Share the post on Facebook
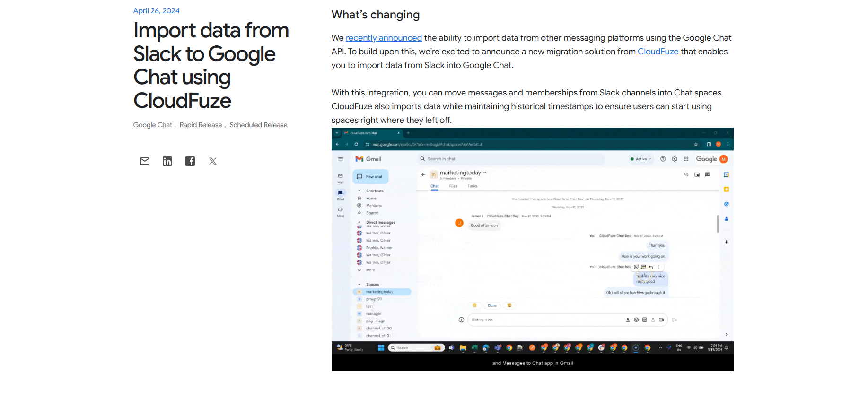 click(x=190, y=161)
